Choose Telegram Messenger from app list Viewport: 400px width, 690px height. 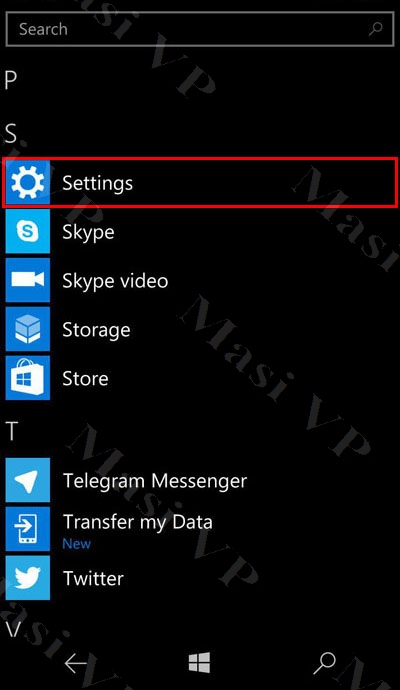(x=155, y=481)
